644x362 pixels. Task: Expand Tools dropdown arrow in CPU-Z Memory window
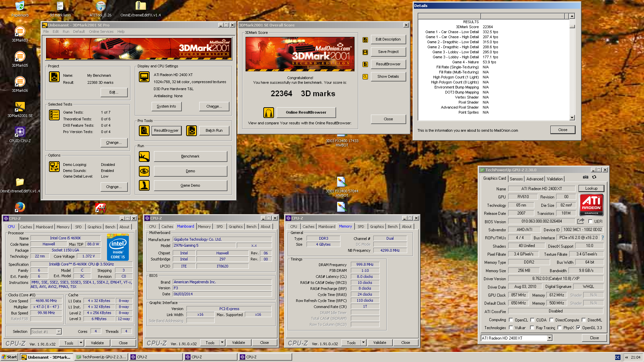363,343
